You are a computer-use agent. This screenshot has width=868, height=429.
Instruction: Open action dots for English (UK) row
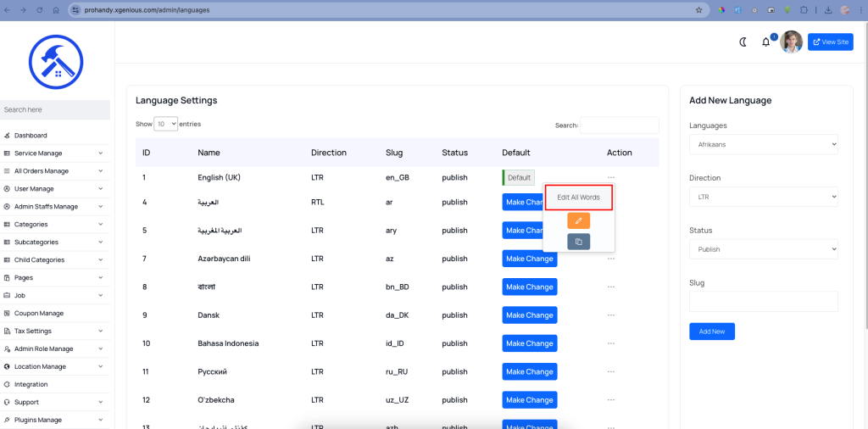click(611, 178)
